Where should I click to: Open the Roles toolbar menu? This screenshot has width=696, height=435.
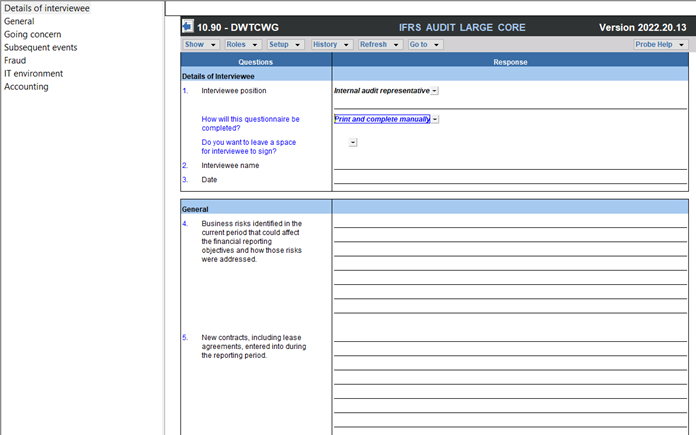(242, 45)
